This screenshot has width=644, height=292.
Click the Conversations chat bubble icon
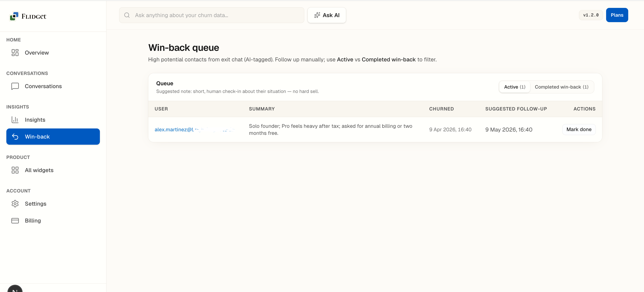click(15, 86)
